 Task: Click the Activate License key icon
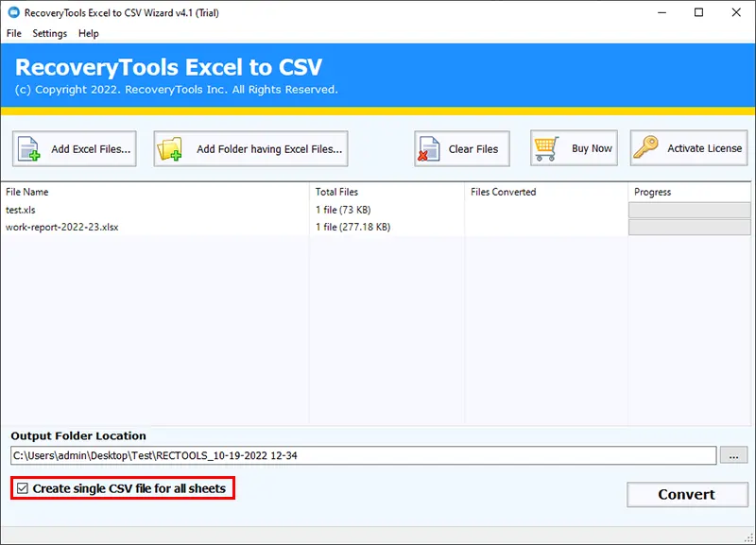pyautogui.click(x=648, y=148)
